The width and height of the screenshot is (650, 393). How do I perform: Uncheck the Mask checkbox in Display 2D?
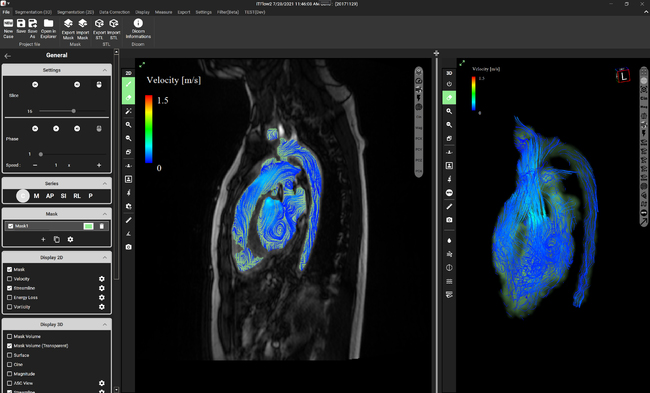(10, 269)
